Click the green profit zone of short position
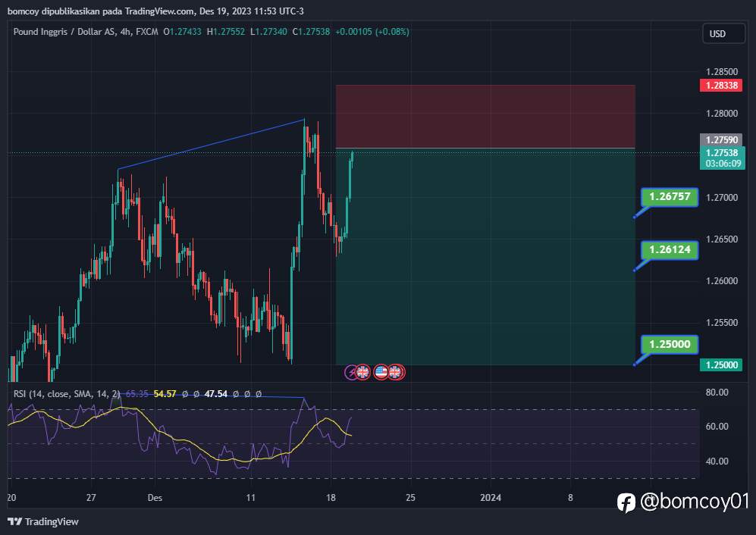The image size is (756, 535). click(x=485, y=256)
